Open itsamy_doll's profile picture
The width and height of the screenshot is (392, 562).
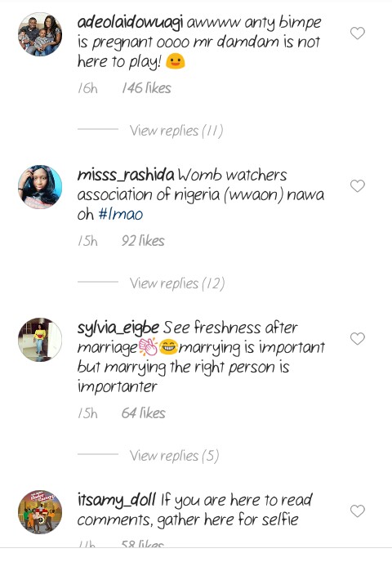coord(40,512)
